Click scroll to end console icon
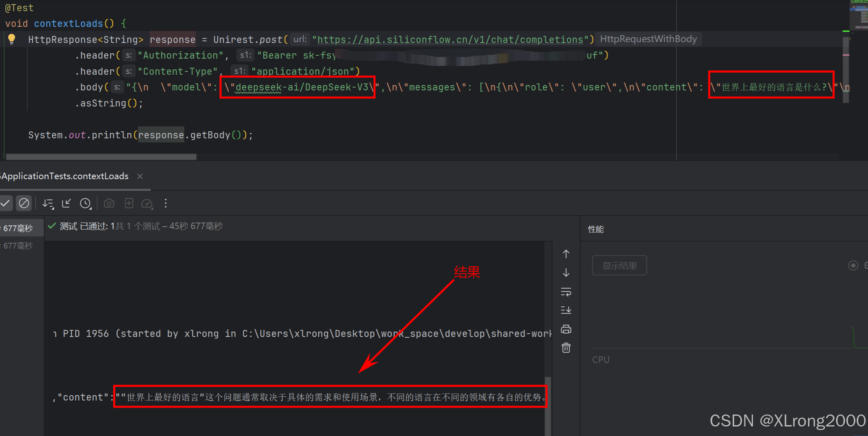The height and width of the screenshot is (436, 868). tap(566, 310)
